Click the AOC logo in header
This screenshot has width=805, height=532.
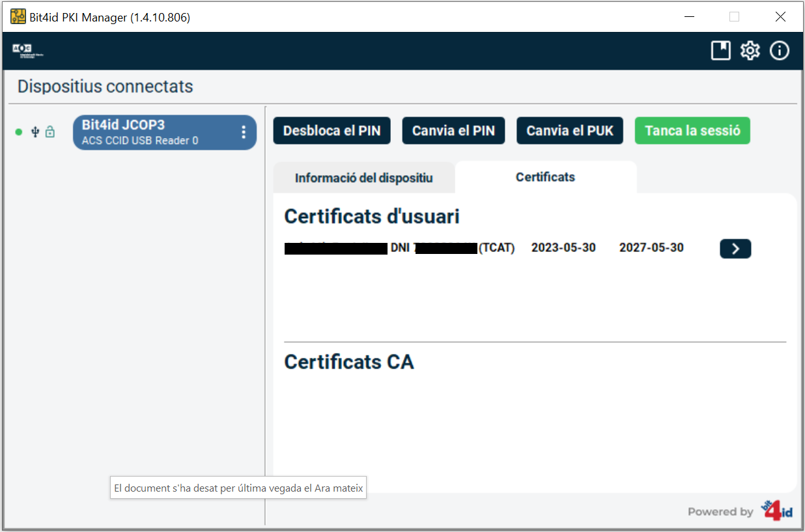point(28,51)
